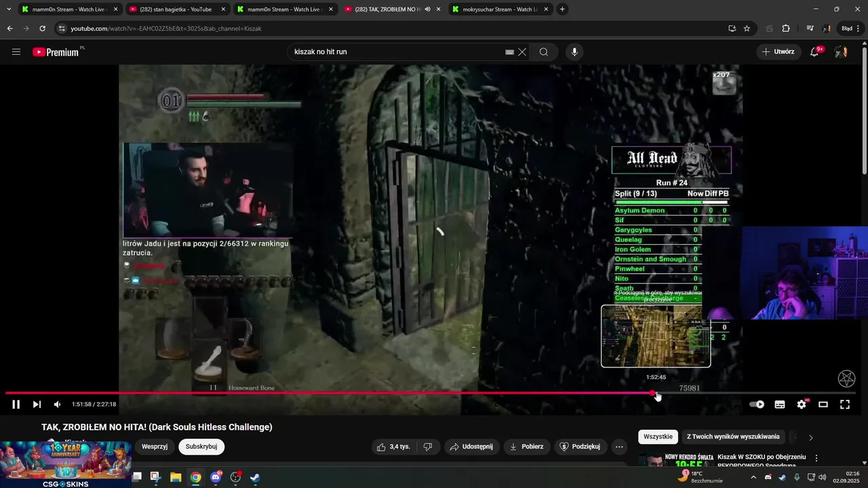Viewport: 868px width, 488px height.
Task: Select 'Z Twoich wyników wyszukiwania' chip
Action: (x=733, y=436)
